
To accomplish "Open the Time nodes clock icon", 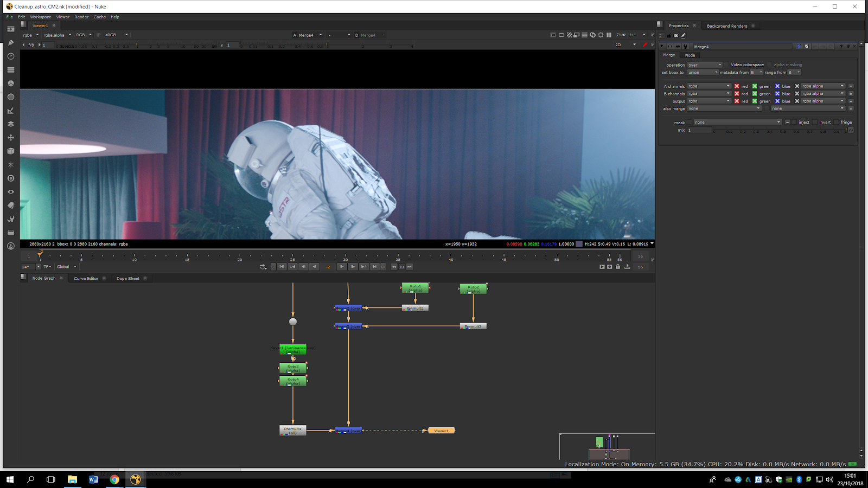I will pos(11,56).
